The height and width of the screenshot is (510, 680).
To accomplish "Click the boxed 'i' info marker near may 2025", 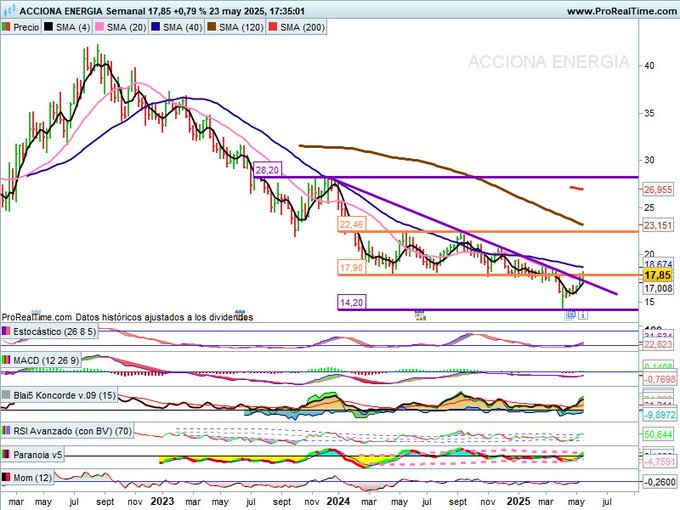I will point(583,315).
